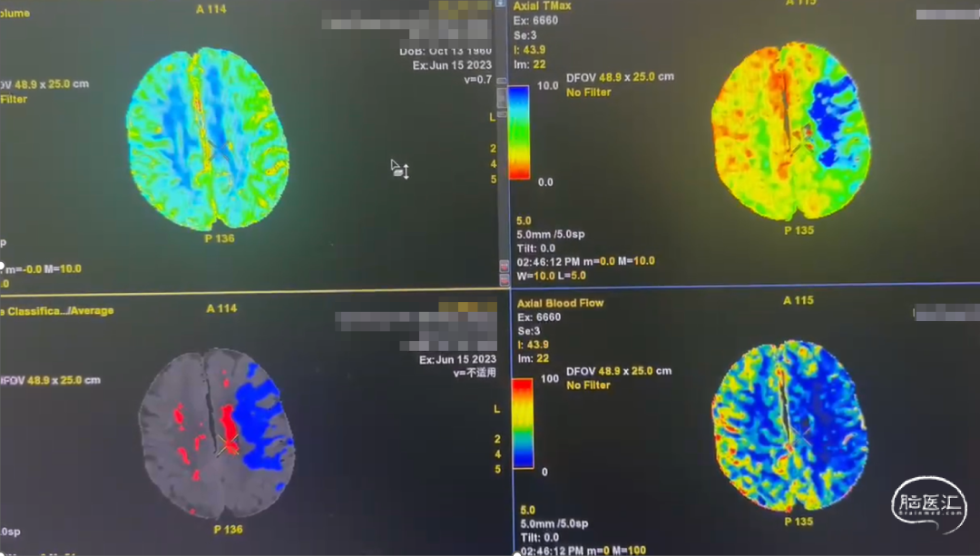Click the Blood Flow color scale bar

click(x=523, y=424)
